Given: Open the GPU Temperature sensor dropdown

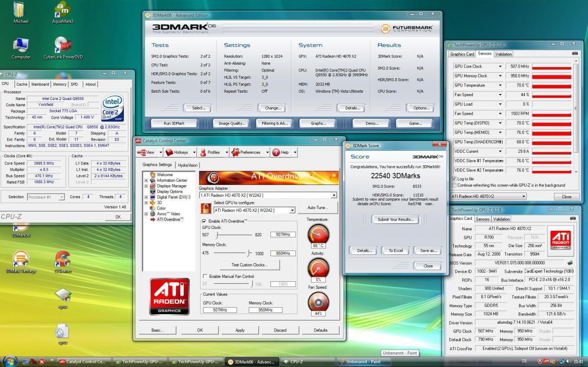Looking at the screenshot, I should click(x=500, y=85).
